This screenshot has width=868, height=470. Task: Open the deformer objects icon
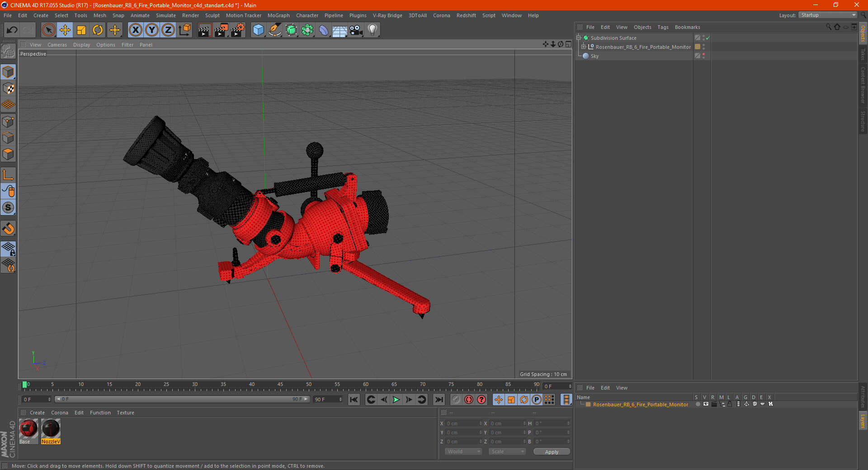point(324,30)
